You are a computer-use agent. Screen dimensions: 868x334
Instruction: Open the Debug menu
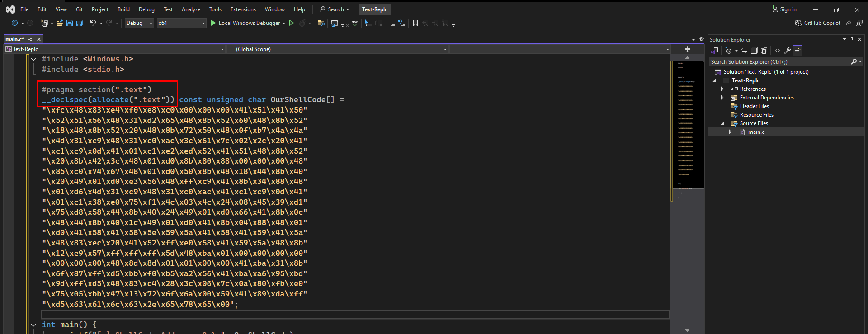pos(146,9)
